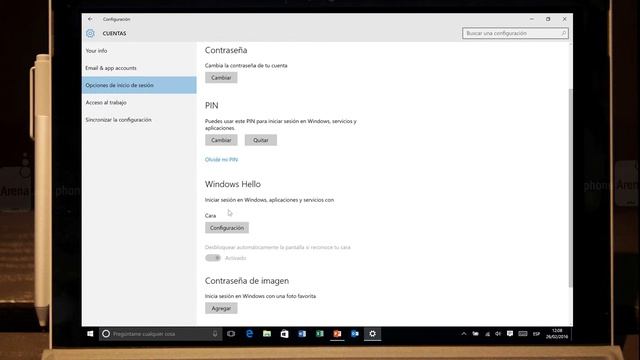
Task: Open the Action Center notifications icon
Action: (x=510, y=334)
